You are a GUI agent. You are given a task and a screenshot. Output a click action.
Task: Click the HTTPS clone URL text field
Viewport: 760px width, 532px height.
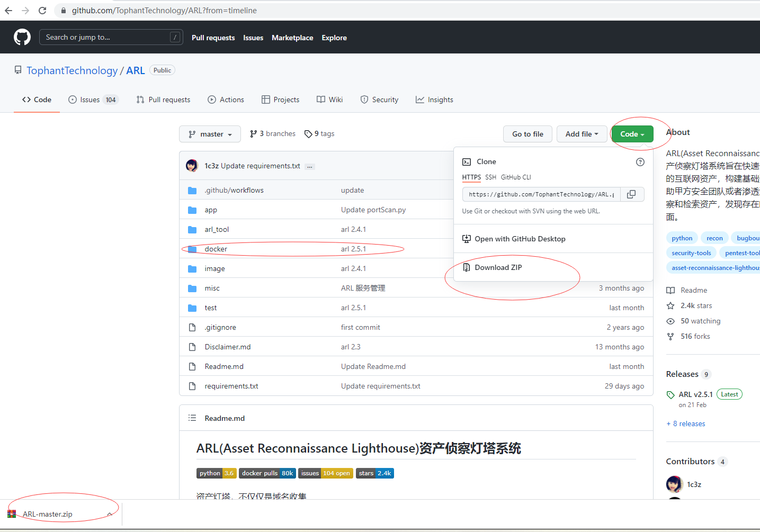pos(541,194)
